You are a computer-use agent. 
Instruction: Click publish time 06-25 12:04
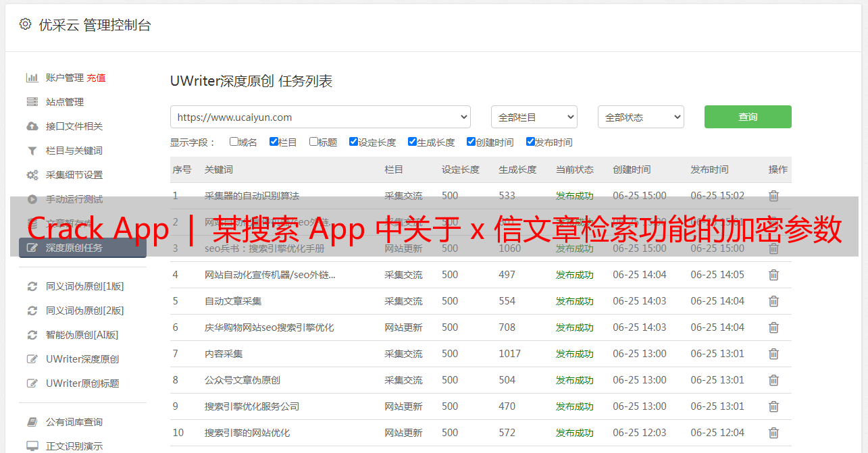[x=717, y=433]
